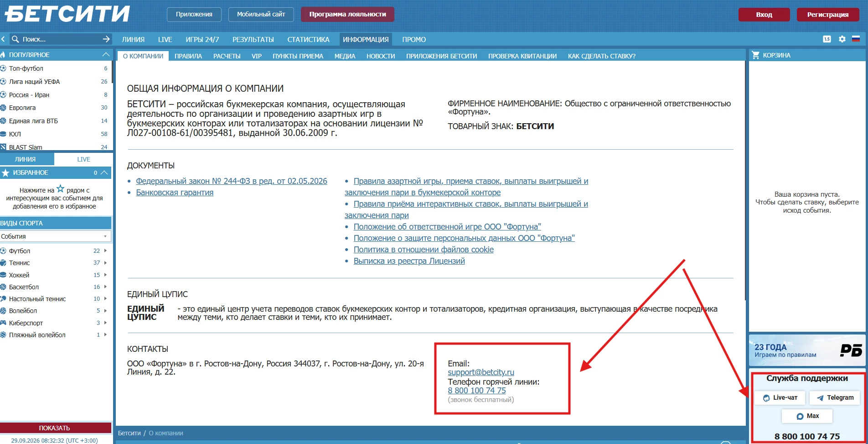
Task: Open the Пункты приема sub-tab
Action: tap(298, 56)
